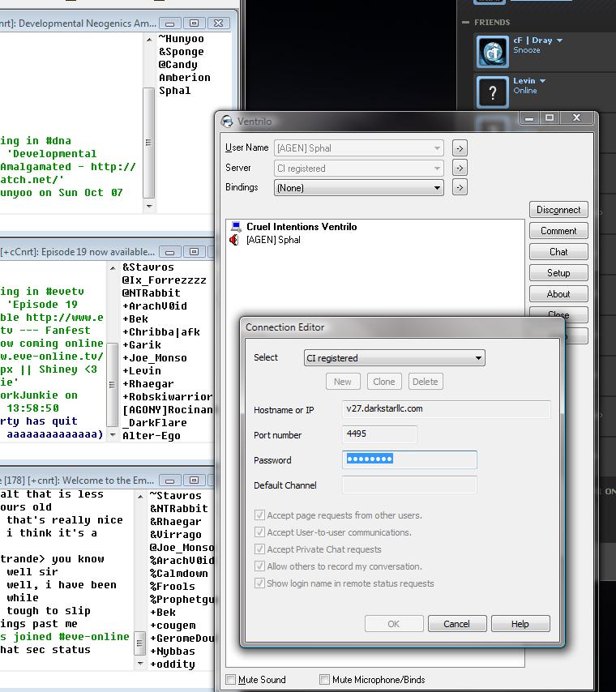The image size is (616, 692).
Task: Toggle Accept page requests from other users
Action: [260, 515]
